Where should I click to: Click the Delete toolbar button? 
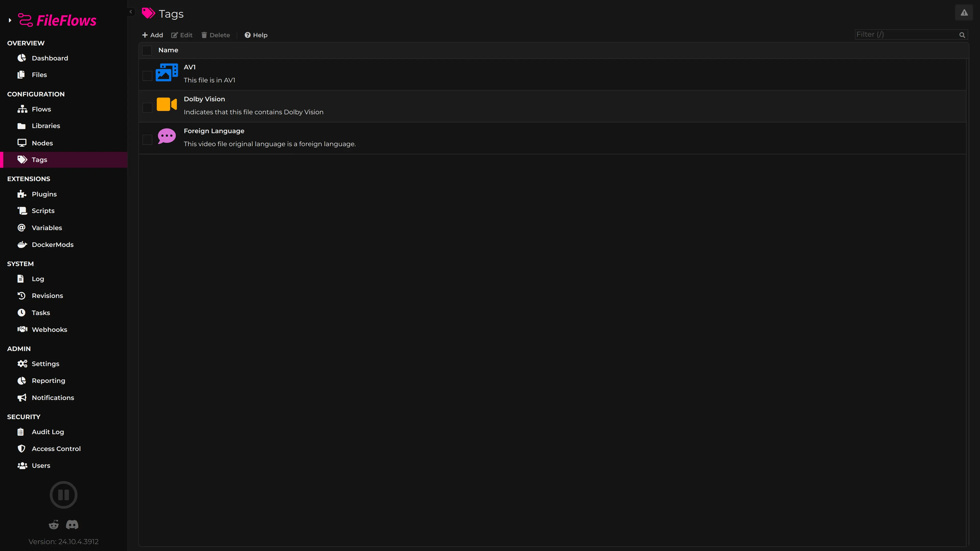point(216,35)
